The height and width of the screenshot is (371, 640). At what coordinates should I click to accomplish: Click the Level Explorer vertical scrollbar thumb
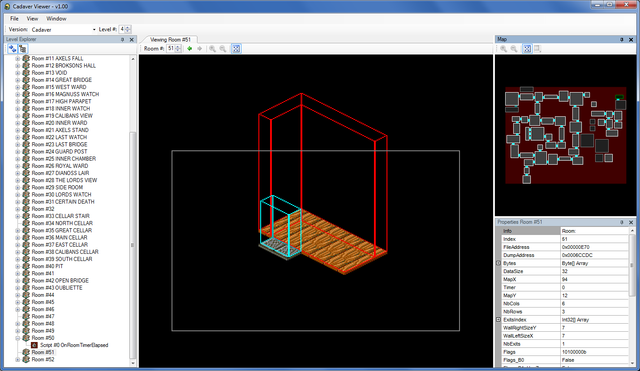tap(132, 245)
